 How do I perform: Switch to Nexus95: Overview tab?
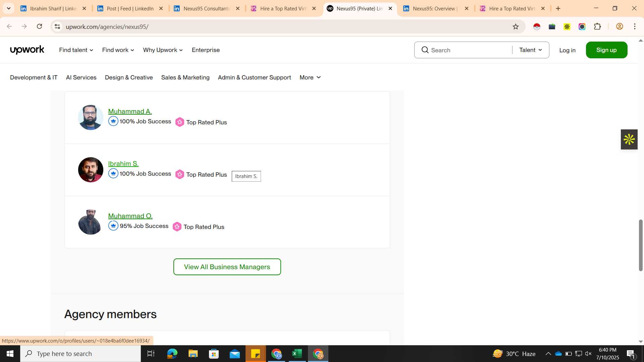(435, 8)
